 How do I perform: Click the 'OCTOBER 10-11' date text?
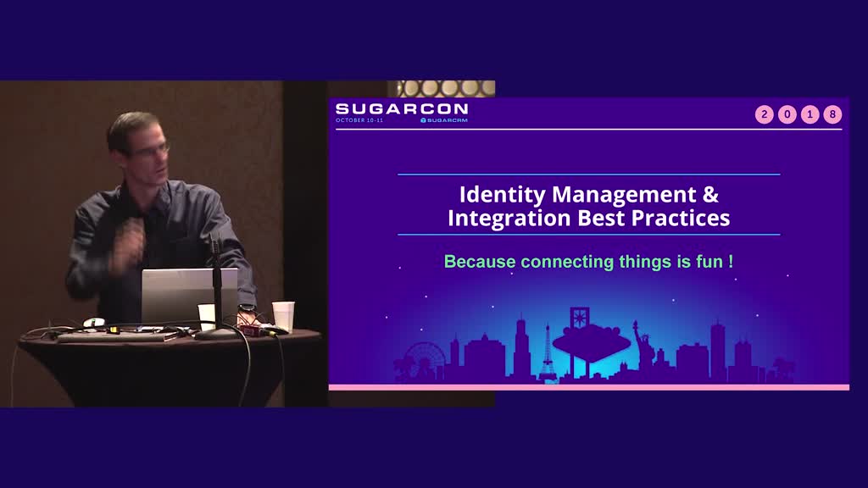click(358, 120)
